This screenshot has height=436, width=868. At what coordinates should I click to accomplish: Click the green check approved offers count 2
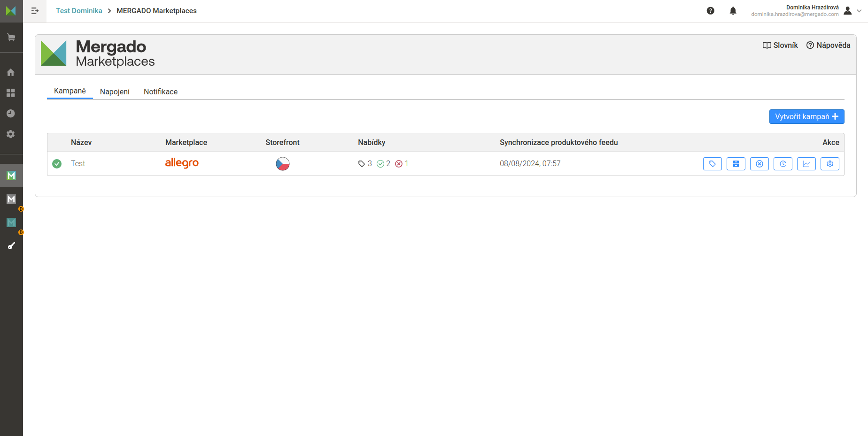pos(384,164)
